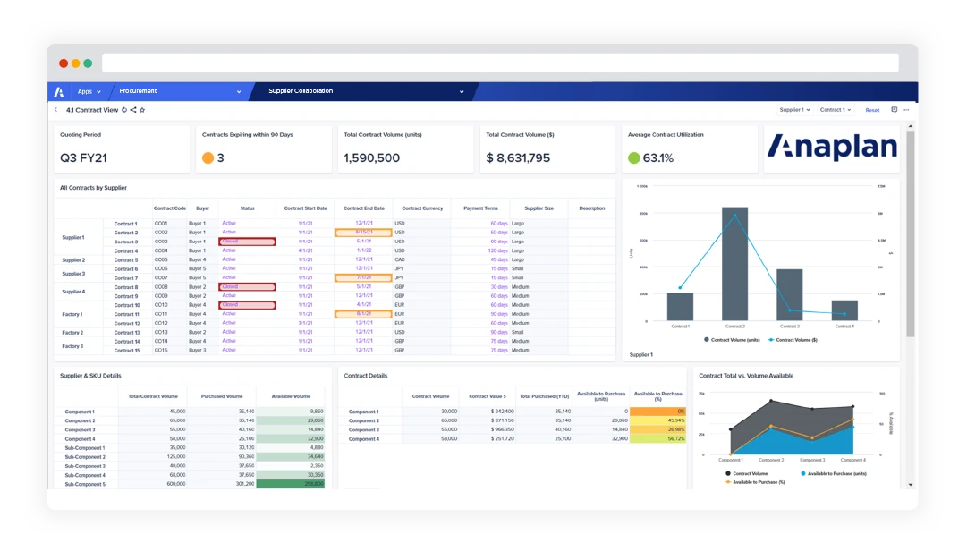Open the Contract 1 context selector

coord(835,110)
